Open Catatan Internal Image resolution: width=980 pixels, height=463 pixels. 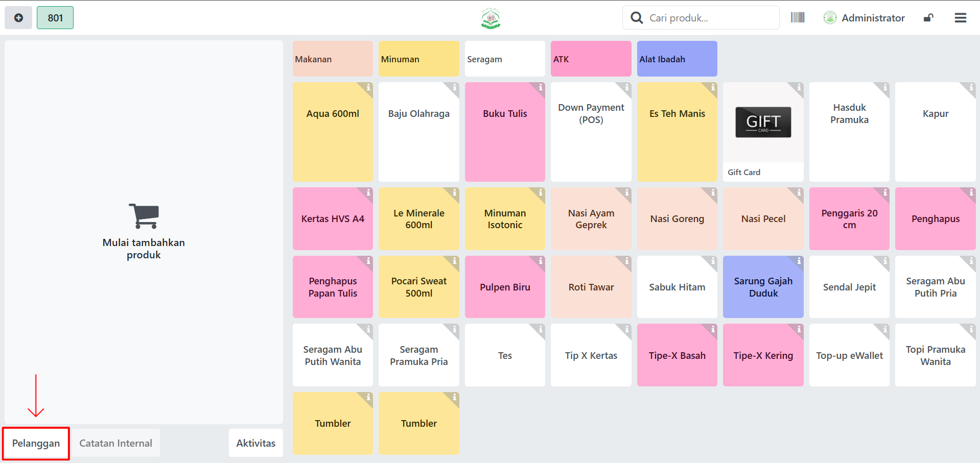coord(116,443)
